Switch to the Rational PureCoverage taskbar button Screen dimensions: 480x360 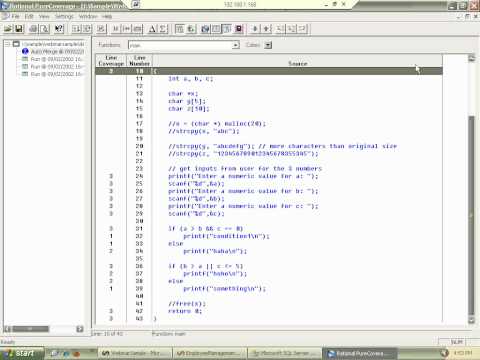359,353
